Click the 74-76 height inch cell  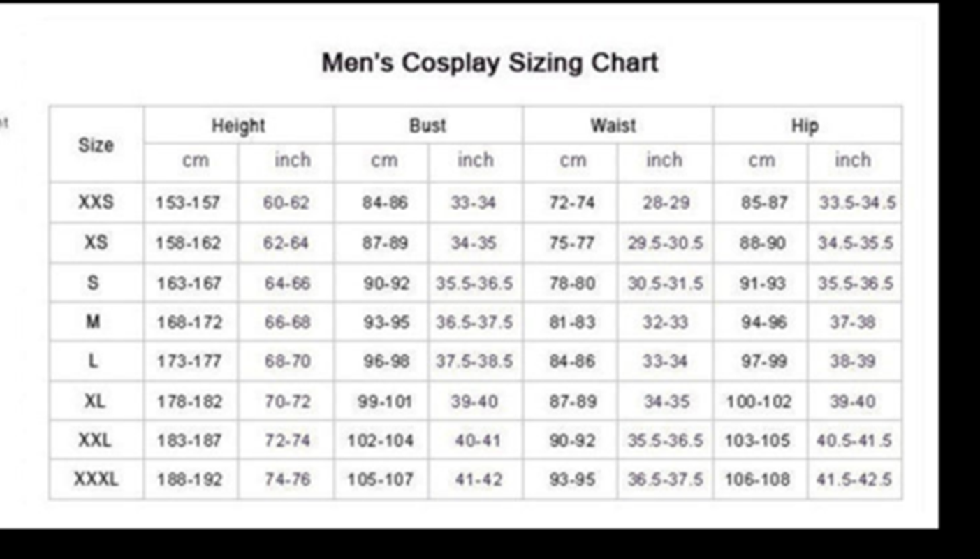[x=287, y=480]
